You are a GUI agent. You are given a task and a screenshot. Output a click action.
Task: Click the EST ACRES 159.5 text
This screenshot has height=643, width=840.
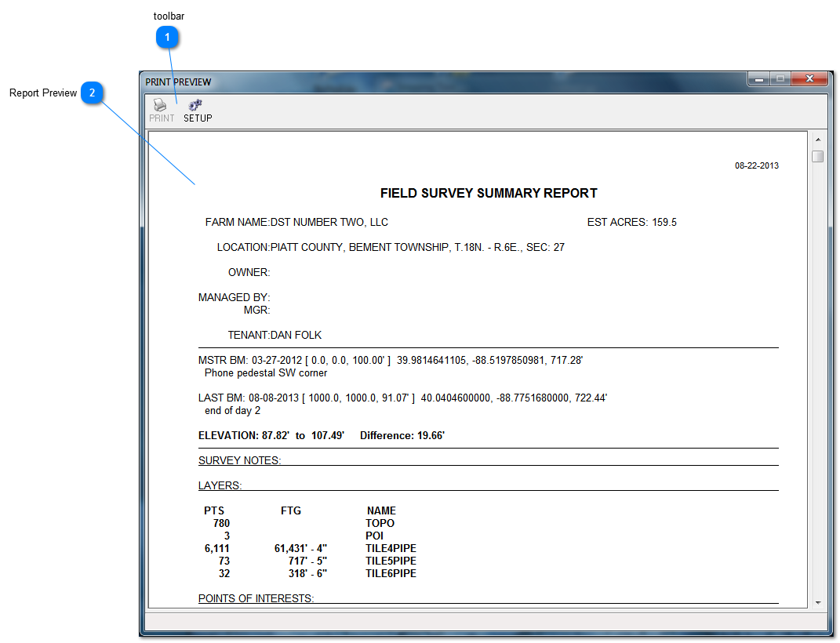pyautogui.click(x=631, y=222)
